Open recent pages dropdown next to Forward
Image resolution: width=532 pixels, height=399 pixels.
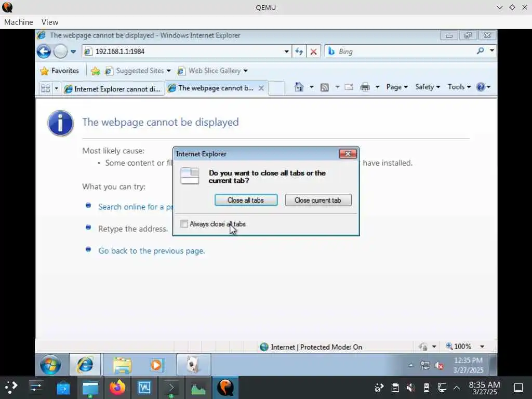pos(73,51)
